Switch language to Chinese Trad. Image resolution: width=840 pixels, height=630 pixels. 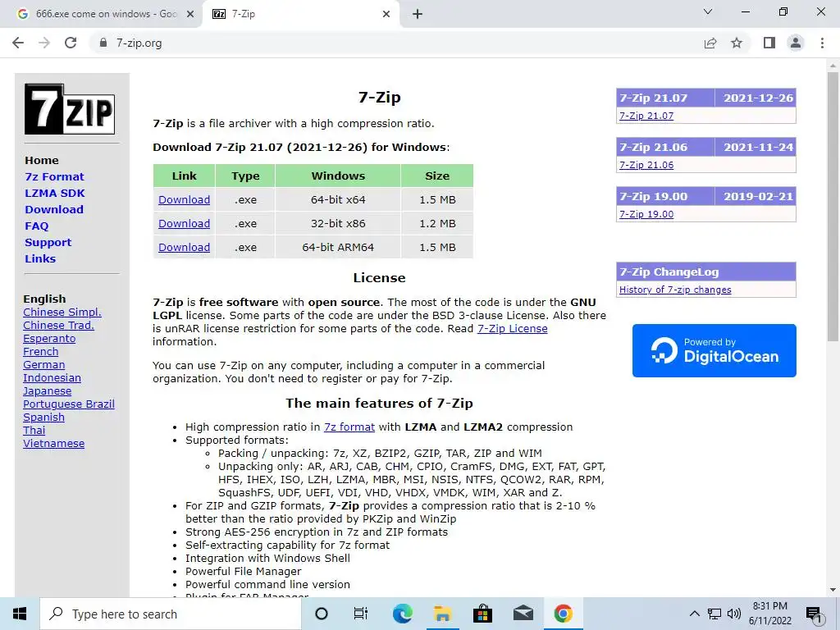click(x=58, y=325)
